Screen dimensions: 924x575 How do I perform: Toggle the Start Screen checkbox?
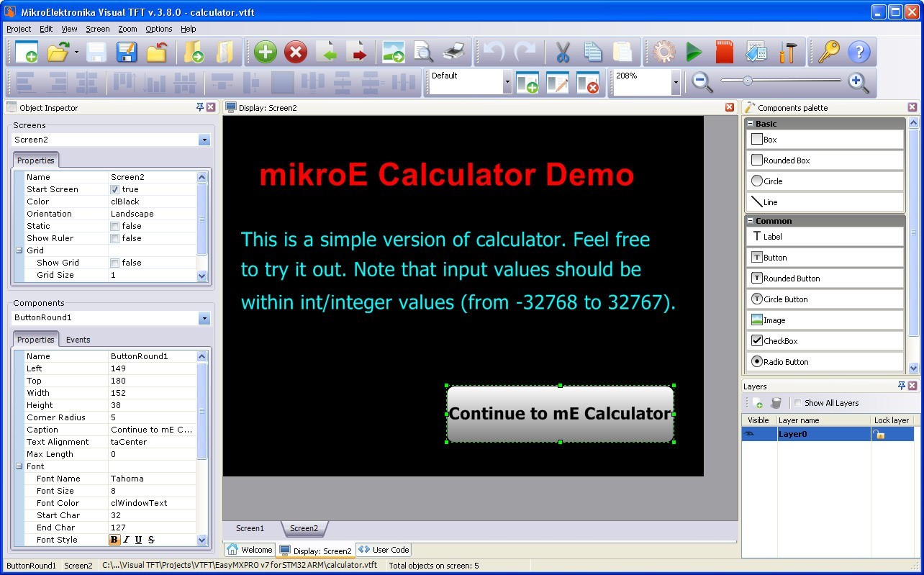pos(114,189)
